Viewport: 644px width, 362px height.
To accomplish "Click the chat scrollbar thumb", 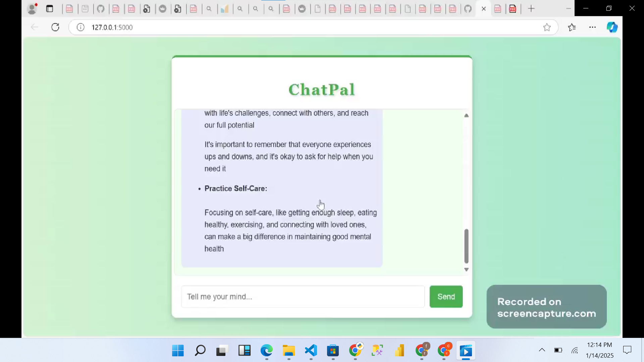I will (466, 246).
